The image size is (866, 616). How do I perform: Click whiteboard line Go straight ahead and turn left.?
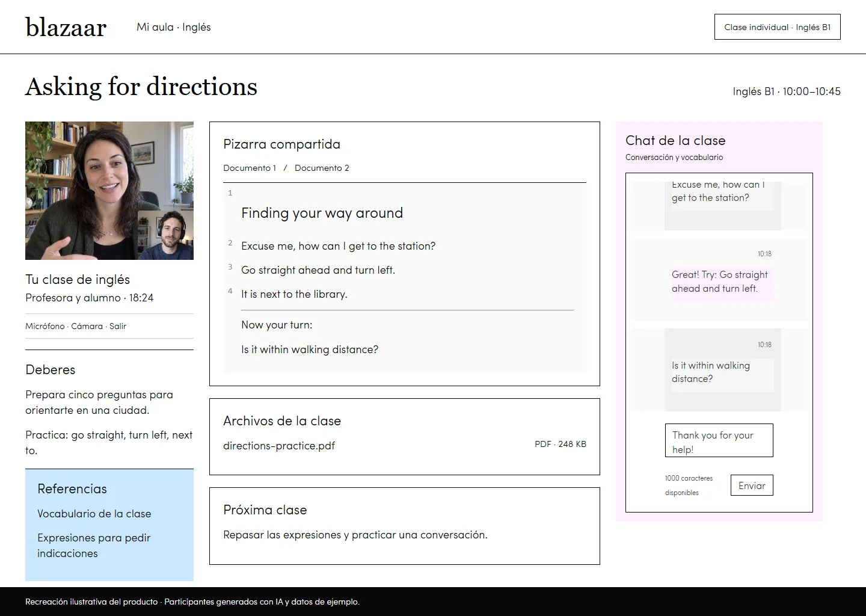(318, 270)
